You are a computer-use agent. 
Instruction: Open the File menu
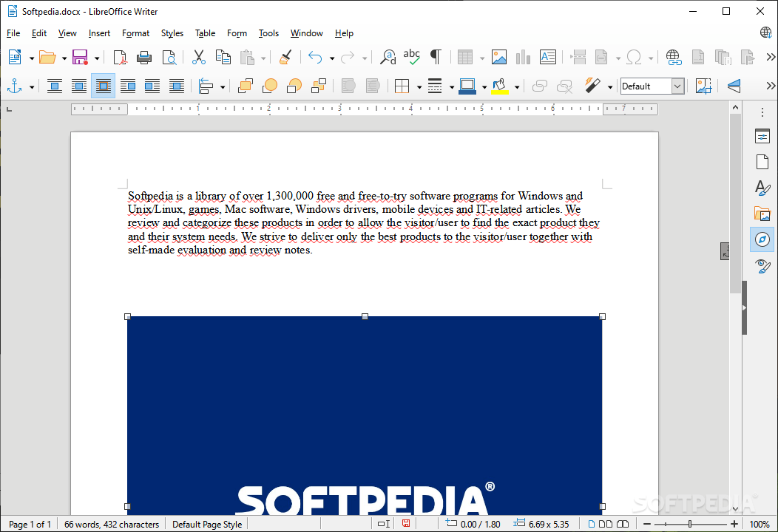[x=13, y=33]
